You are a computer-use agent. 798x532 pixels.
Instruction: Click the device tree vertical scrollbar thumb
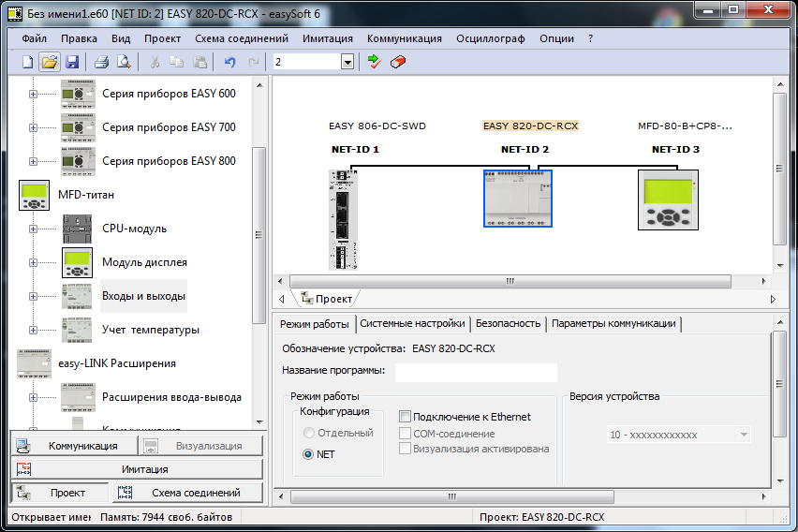point(259,235)
